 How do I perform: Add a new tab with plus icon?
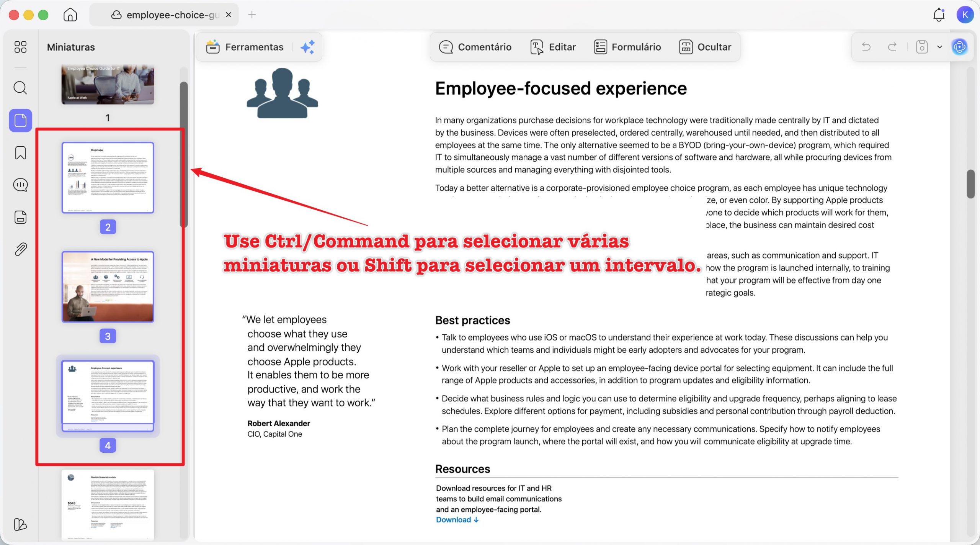click(x=252, y=15)
